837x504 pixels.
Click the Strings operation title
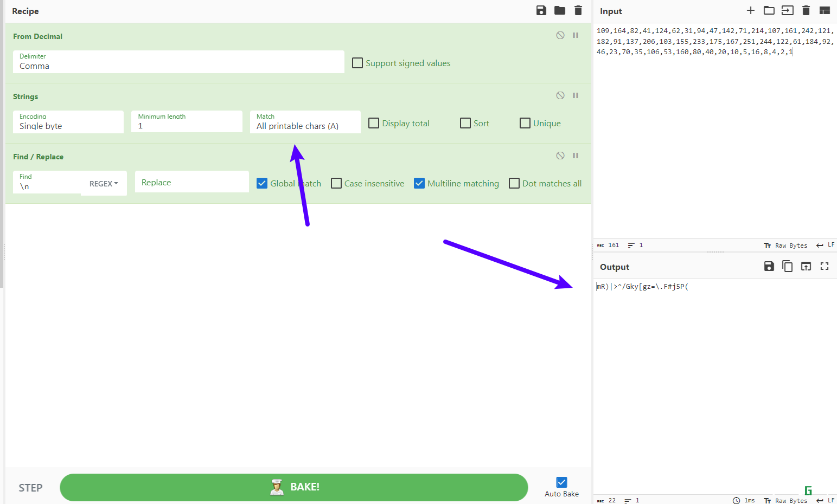tap(25, 96)
